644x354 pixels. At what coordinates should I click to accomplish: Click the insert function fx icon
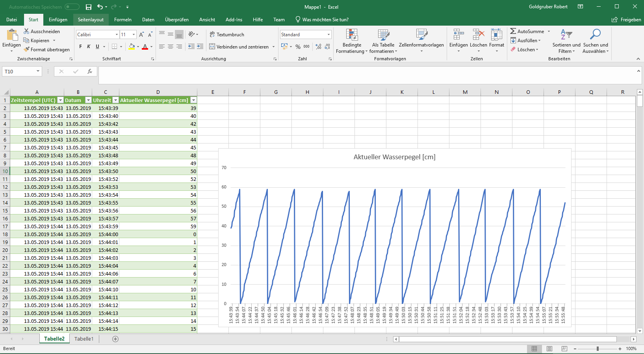pyautogui.click(x=90, y=71)
